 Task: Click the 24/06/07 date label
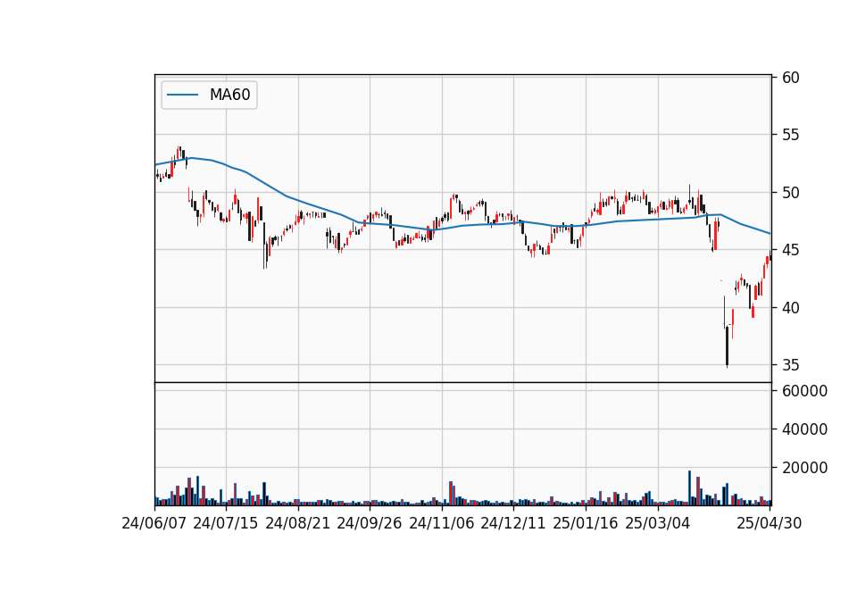154,523
